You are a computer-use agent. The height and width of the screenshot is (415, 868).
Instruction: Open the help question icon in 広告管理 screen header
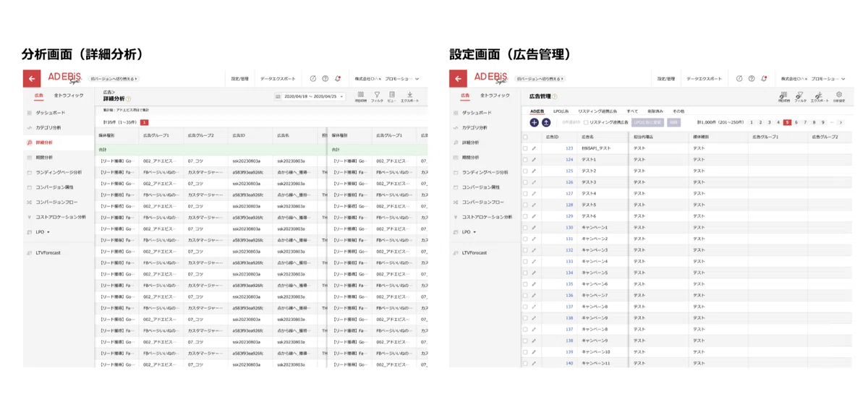coord(752,78)
